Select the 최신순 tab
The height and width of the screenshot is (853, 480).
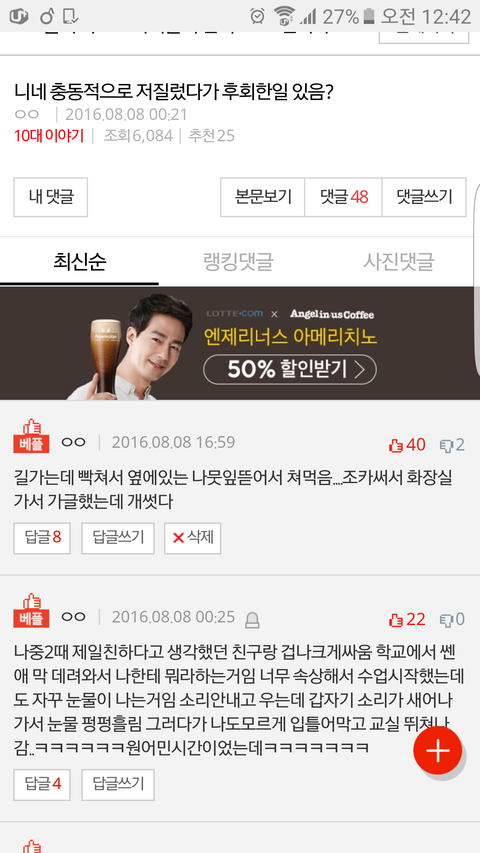coord(79,262)
